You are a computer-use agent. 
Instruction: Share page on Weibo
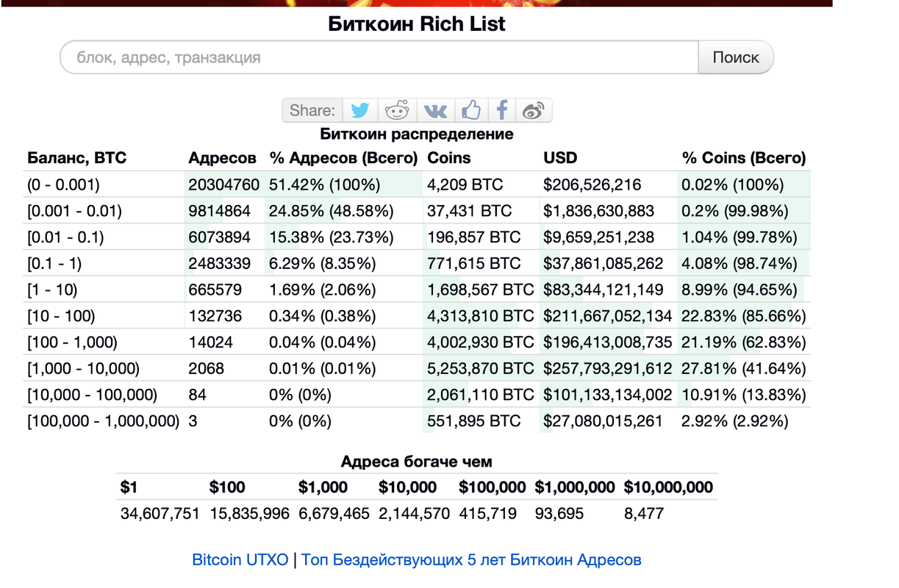point(534,110)
